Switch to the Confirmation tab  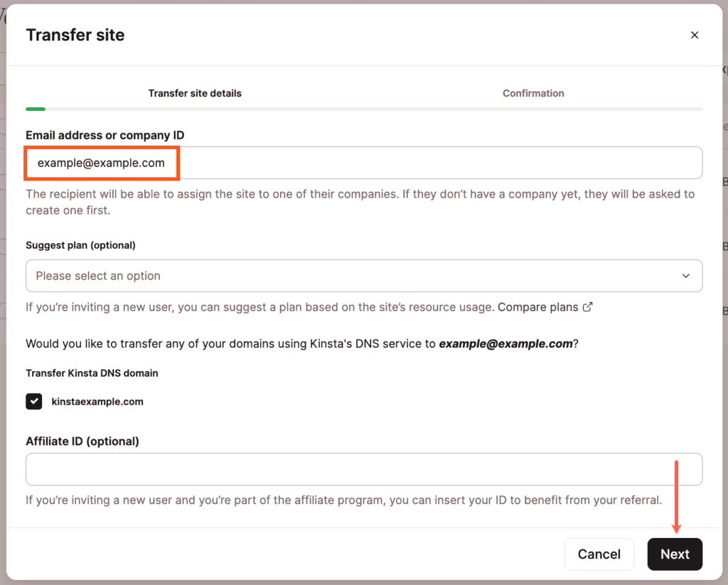coord(533,93)
